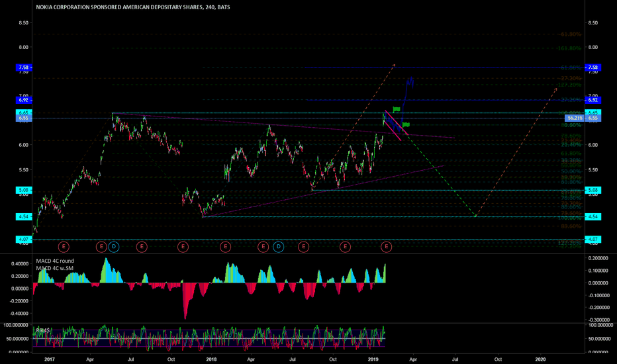Click the 7.58 price label on the left axis
617x364 pixels.
point(24,68)
